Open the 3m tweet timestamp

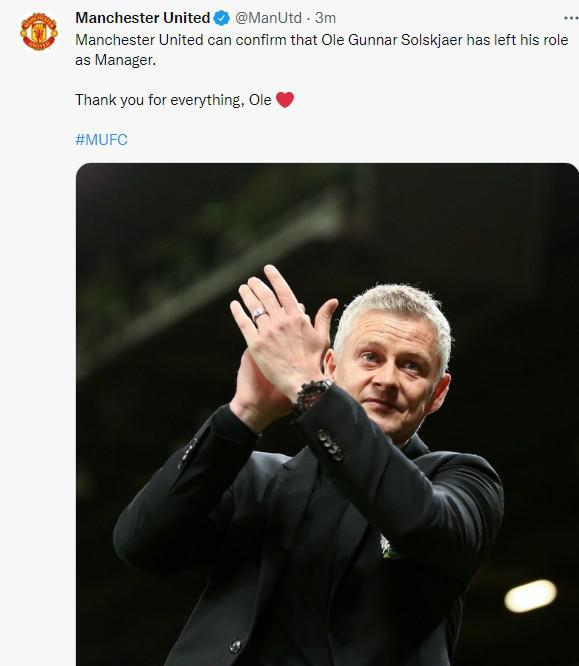tap(325, 18)
